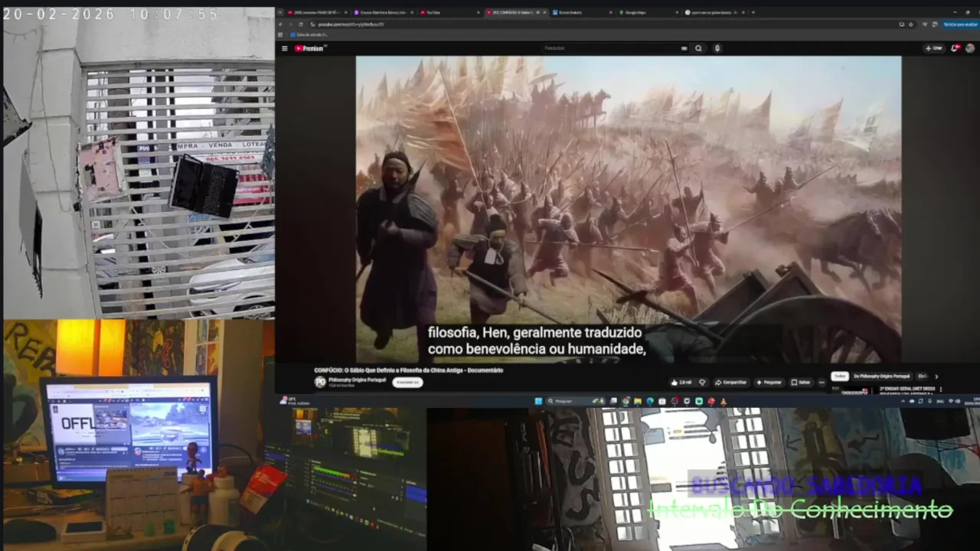
Task: Dislike the video with thumbs-down button
Action: (x=702, y=382)
